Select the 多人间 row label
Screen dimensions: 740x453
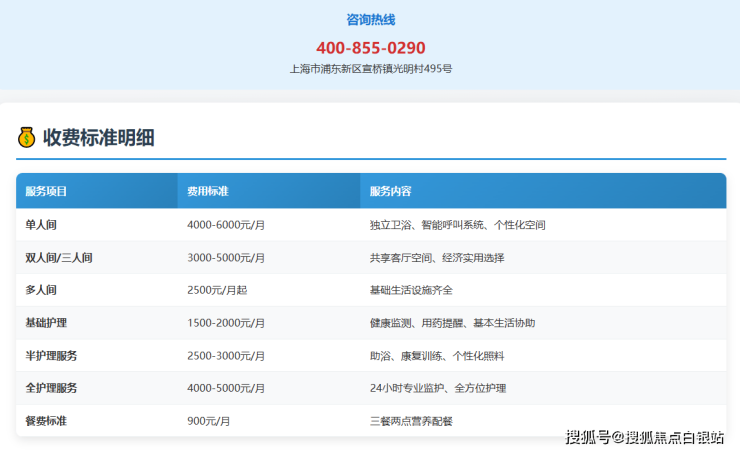pyautogui.click(x=41, y=290)
